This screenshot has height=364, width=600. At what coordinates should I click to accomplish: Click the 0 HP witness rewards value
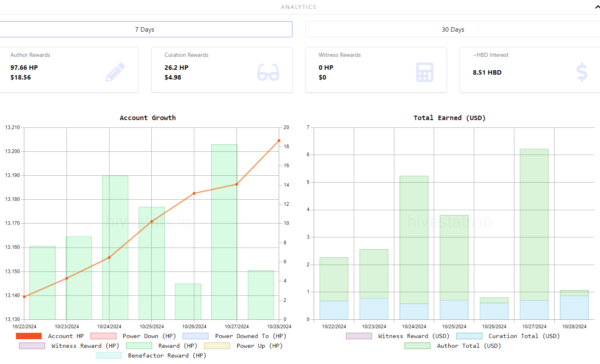point(326,67)
